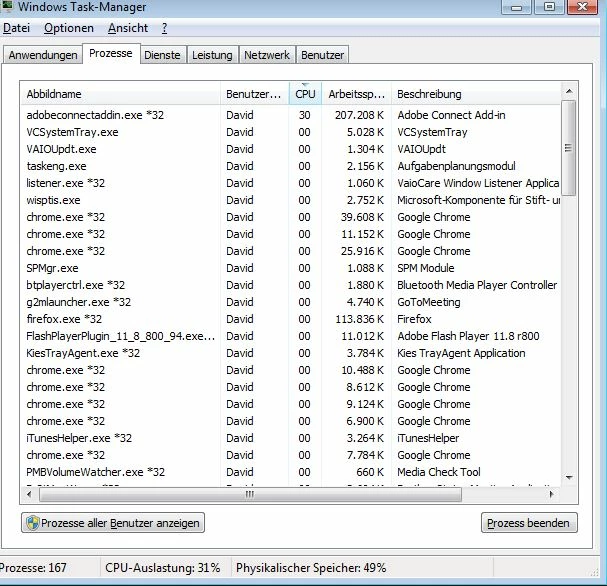Click the Task-Manager title bar icon

coord(7,6)
